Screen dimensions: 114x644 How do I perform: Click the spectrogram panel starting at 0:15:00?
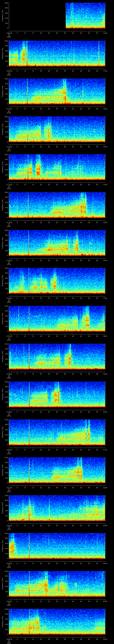[x=57, y=243]
